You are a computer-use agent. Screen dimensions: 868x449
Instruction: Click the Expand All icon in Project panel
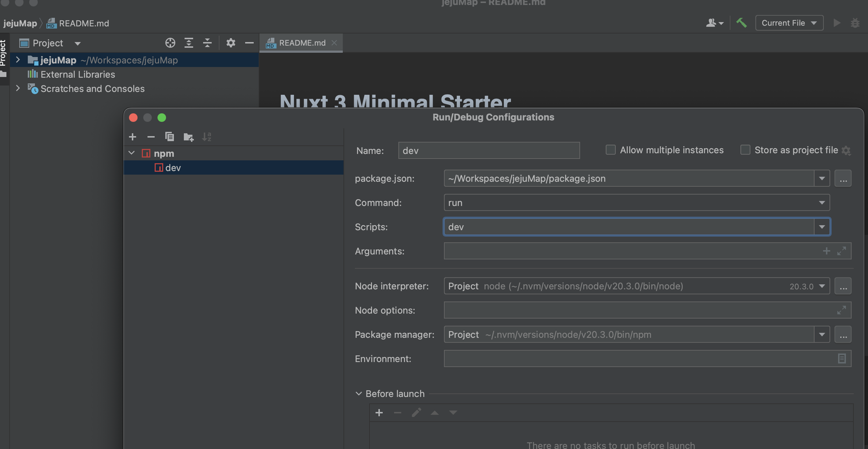point(189,43)
